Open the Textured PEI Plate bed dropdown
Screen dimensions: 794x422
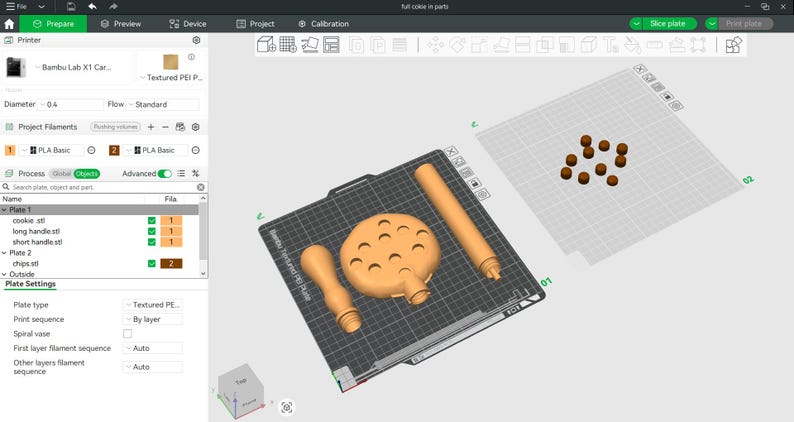(x=171, y=78)
